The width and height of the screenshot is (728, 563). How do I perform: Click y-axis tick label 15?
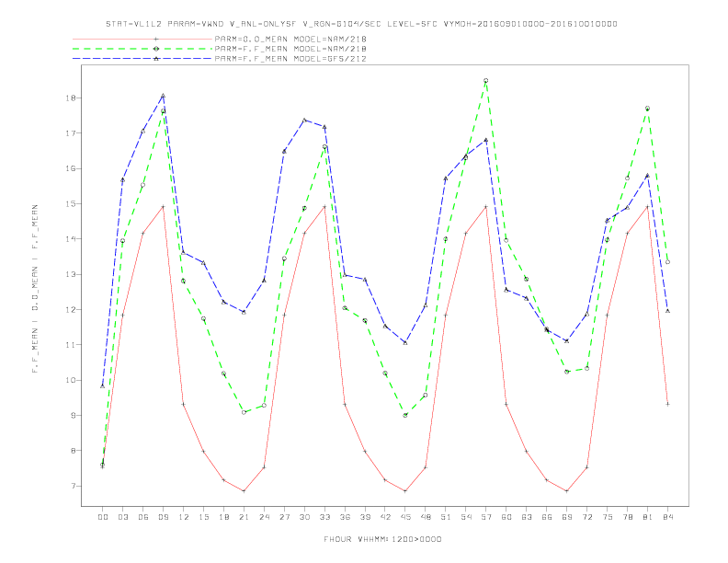pos(71,204)
